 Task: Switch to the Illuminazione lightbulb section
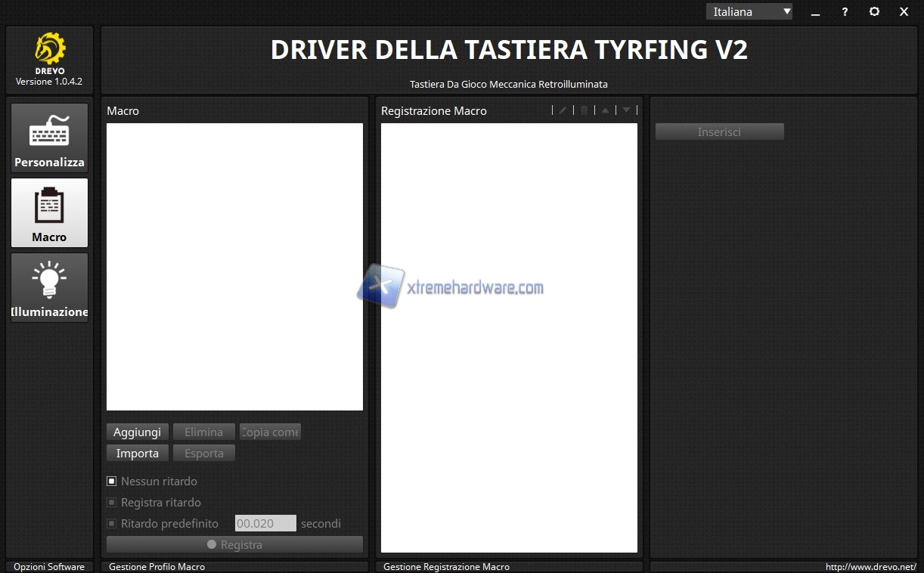49,287
